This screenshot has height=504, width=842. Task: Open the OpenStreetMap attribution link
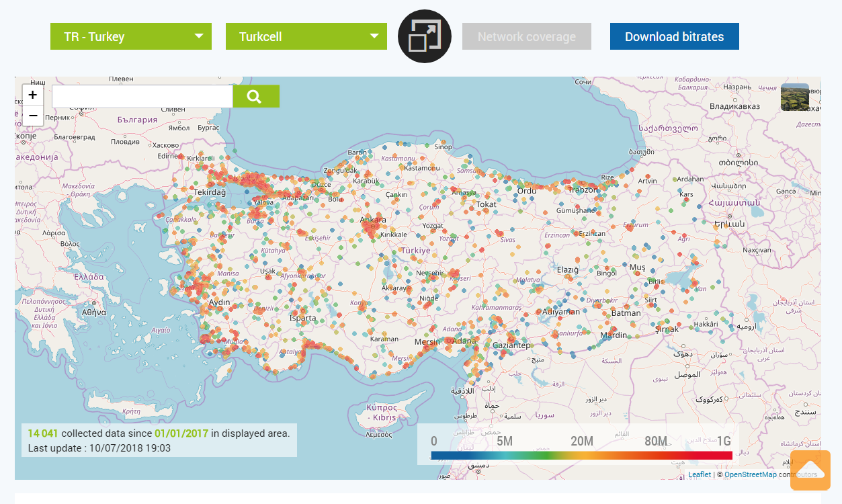click(x=750, y=474)
